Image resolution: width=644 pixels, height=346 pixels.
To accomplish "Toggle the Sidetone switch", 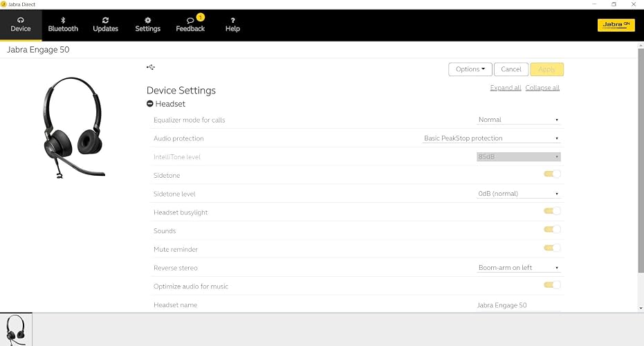I will [x=552, y=174].
